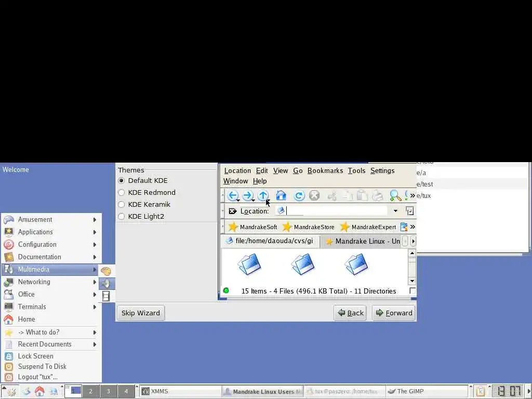Expand the Applications submenu
The height and width of the screenshot is (399, 532).
pos(51,232)
